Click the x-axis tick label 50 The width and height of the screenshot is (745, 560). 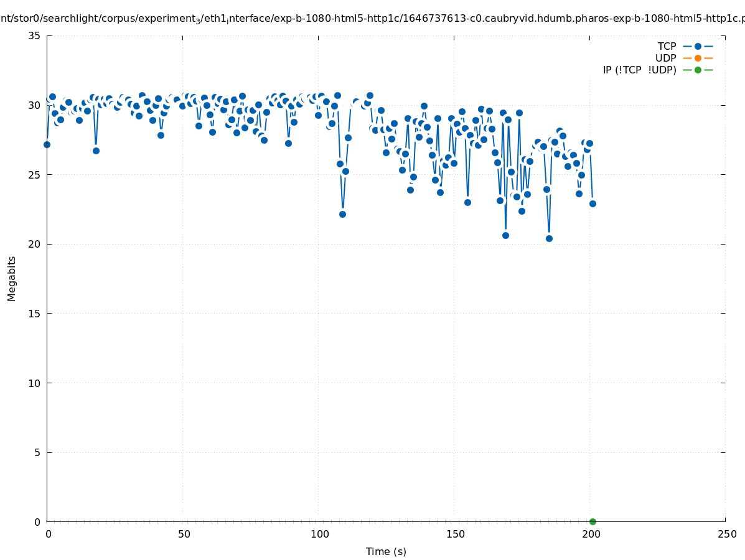pos(183,534)
